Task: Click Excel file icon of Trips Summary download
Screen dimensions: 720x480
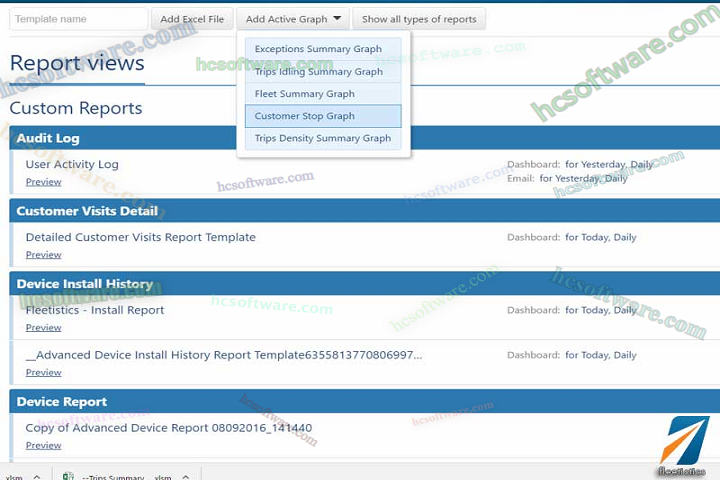Action: click(x=68, y=476)
